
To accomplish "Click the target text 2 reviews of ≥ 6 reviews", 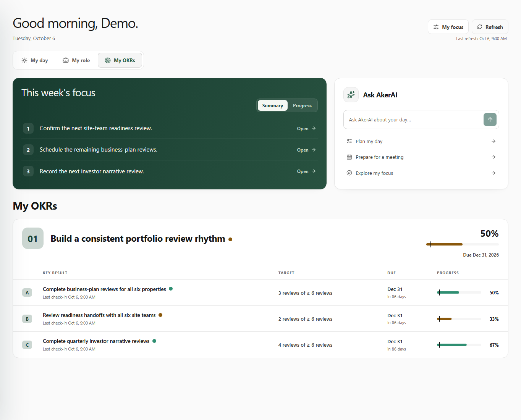I will point(305,319).
